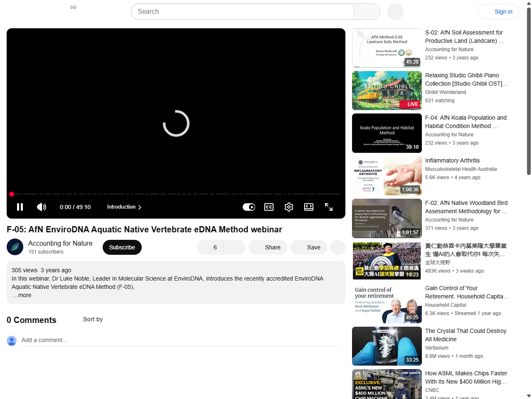
Task: Open S-02 AfN Soil Assessment video thumbnail
Action: point(387,48)
